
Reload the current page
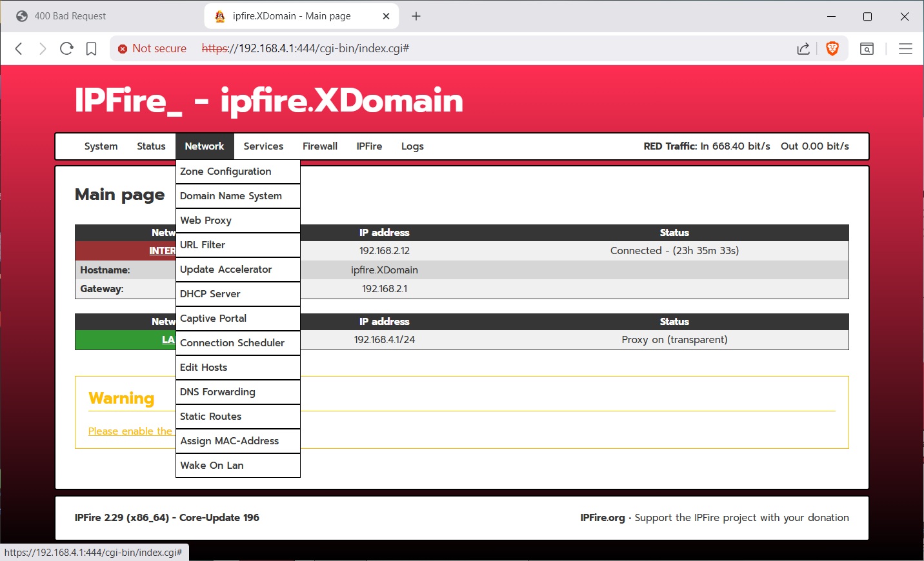pyautogui.click(x=66, y=48)
